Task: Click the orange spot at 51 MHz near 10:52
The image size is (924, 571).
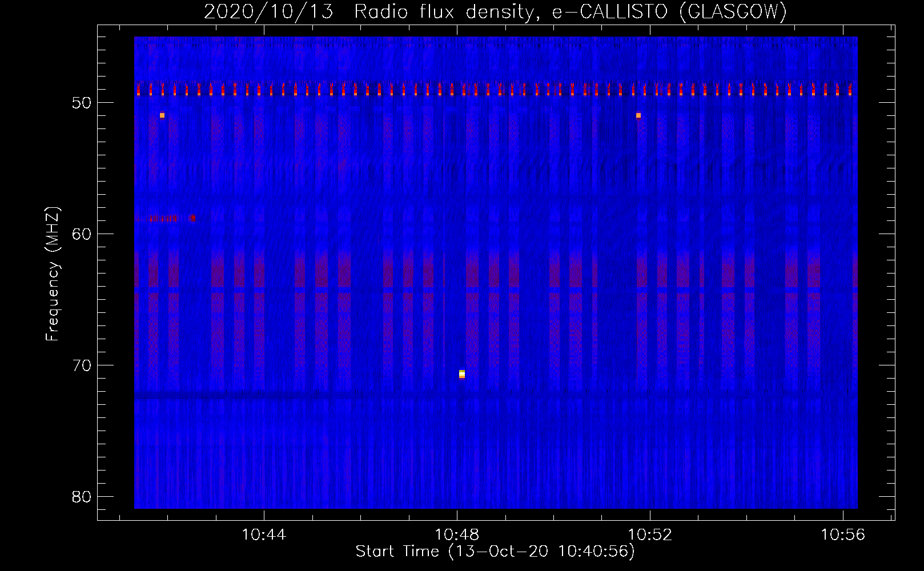Action: (638, 115)
